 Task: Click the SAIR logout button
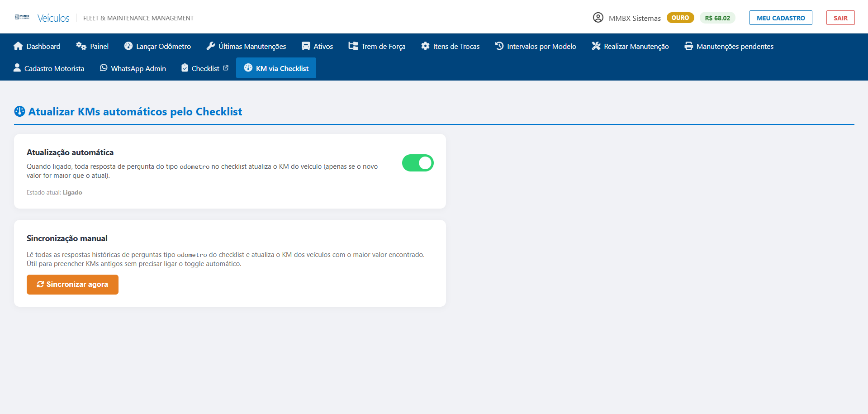click(840, 18)
